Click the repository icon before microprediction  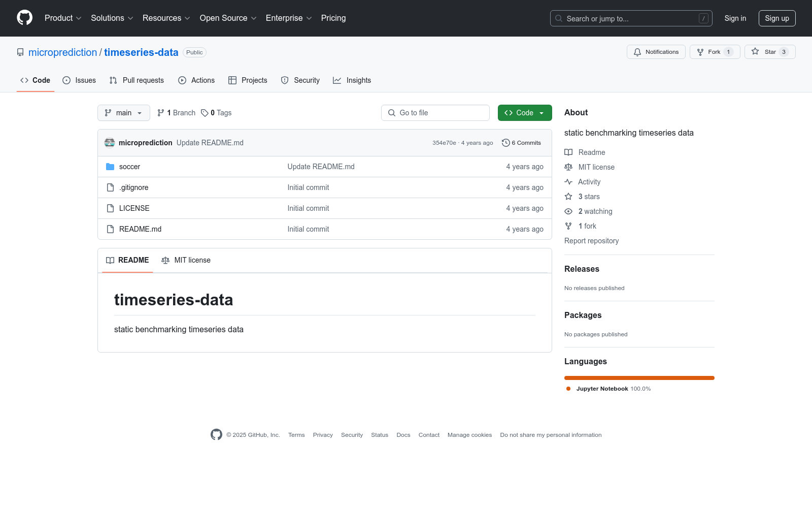20,52
